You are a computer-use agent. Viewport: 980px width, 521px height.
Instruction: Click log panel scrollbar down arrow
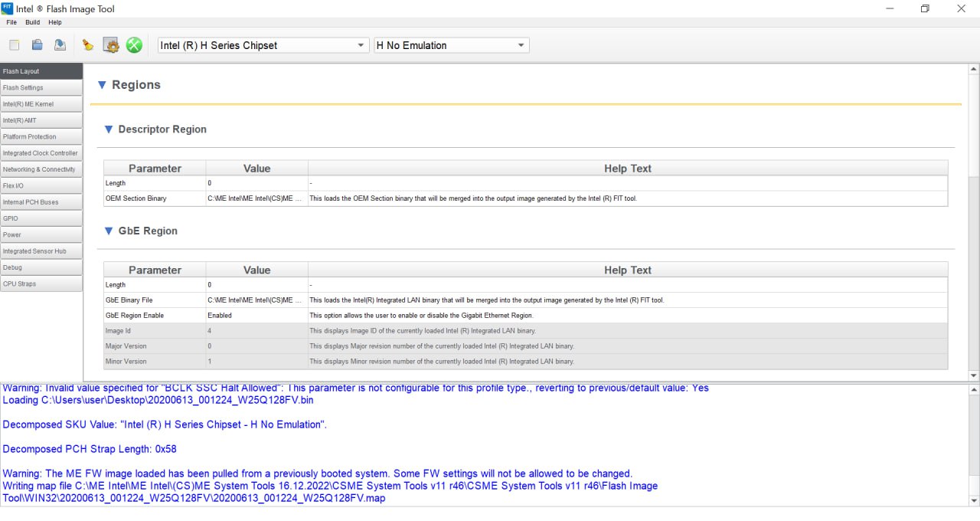click(x=974, y=500)
